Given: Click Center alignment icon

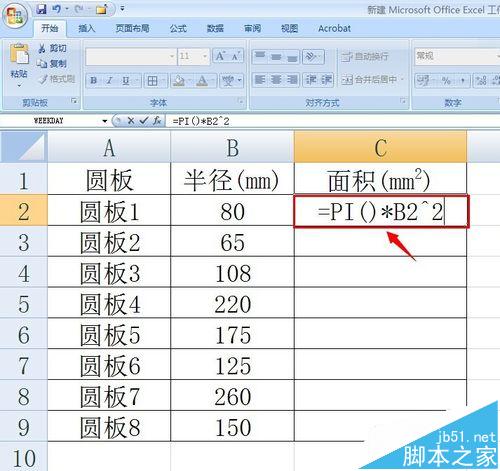Looking at the screenshot, I should (x=276, y=80).
